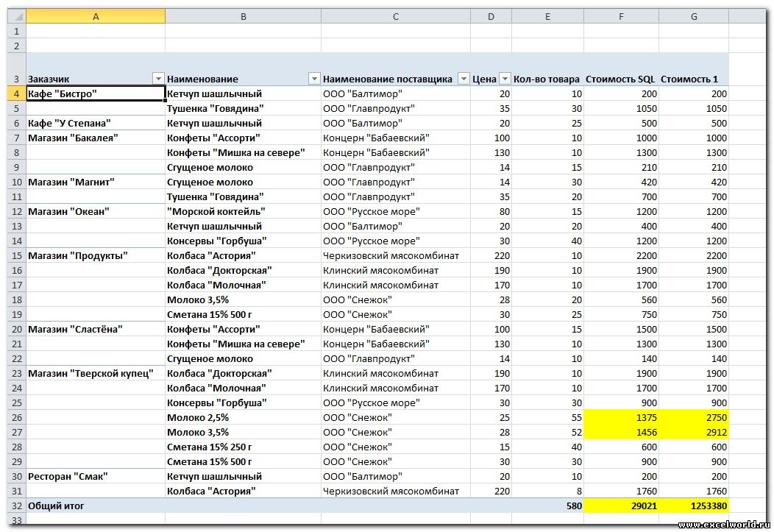Open the Наименование filter dropdown

[314, 79]
